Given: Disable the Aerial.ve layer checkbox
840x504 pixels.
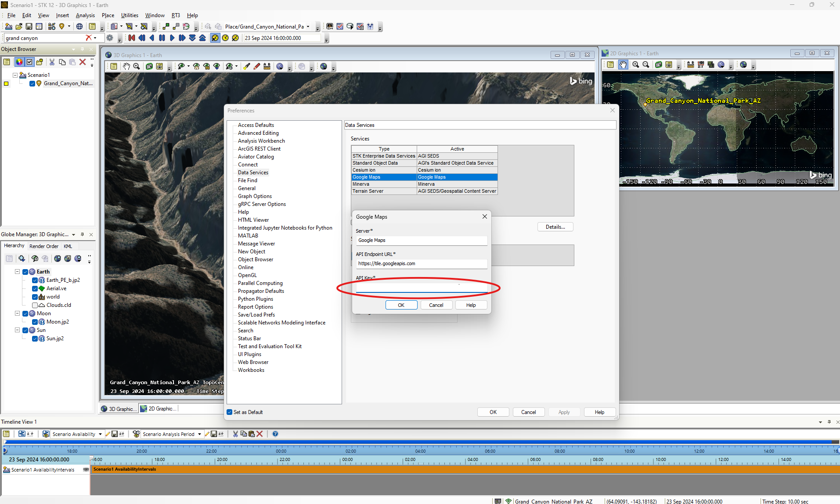Looking at the screenshot, I should click(35, 288).
